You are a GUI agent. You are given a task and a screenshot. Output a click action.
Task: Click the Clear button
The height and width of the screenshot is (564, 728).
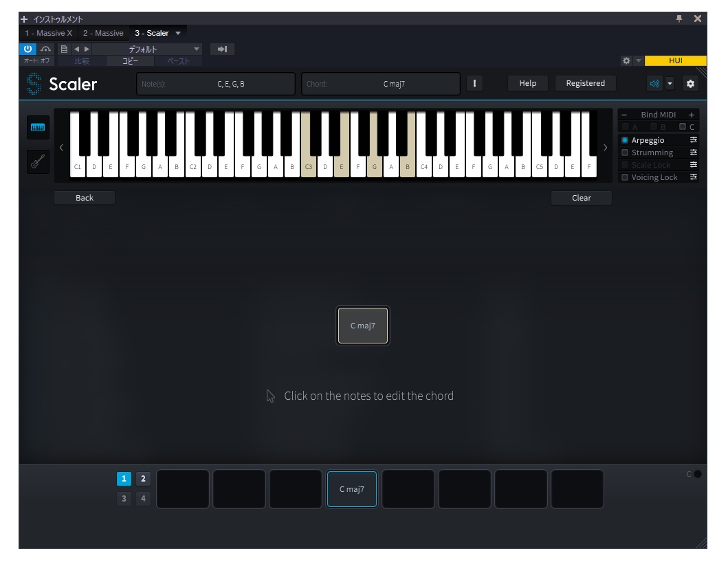tap(582, 198)
